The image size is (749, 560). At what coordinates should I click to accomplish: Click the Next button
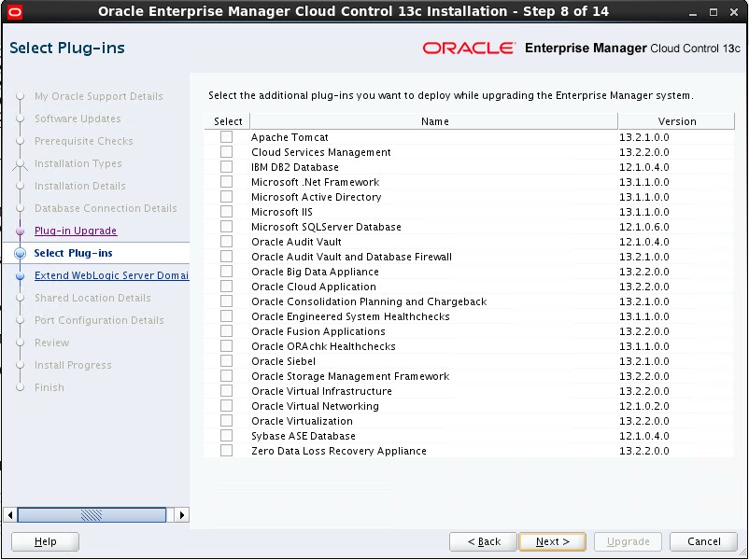pyautogui.click(x=552, y=541)
